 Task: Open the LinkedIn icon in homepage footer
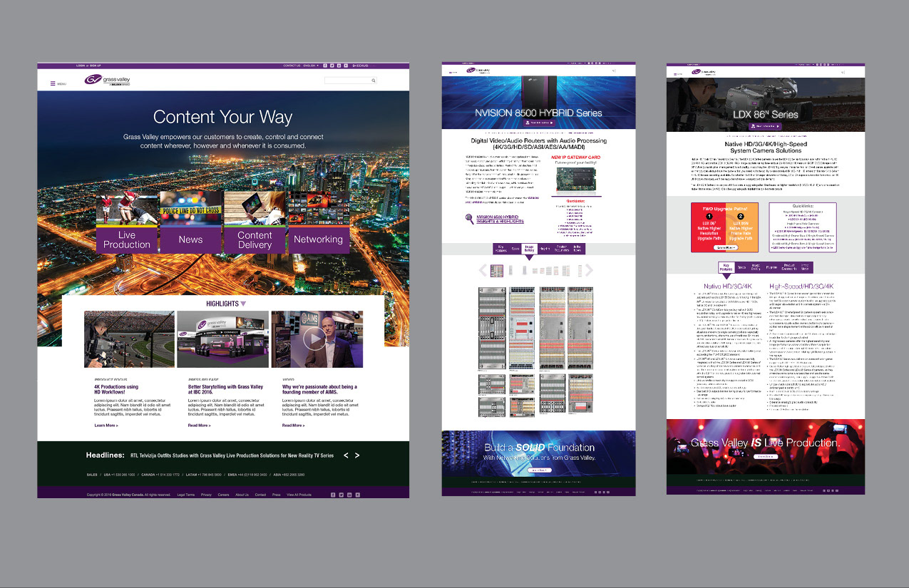click(x=349, y=494)
